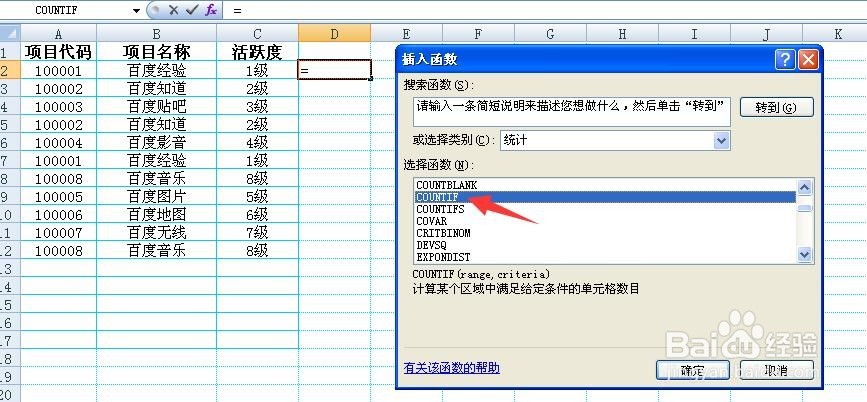Click cell 百度影音
867x402 pixels.
[x=156, y=143]
